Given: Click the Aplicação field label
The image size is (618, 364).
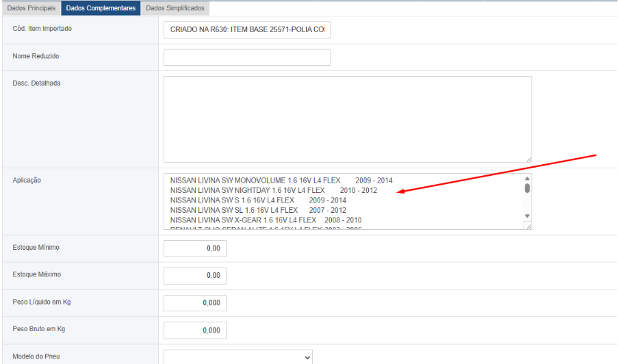Looking at the screenshot, I should 27,180.
